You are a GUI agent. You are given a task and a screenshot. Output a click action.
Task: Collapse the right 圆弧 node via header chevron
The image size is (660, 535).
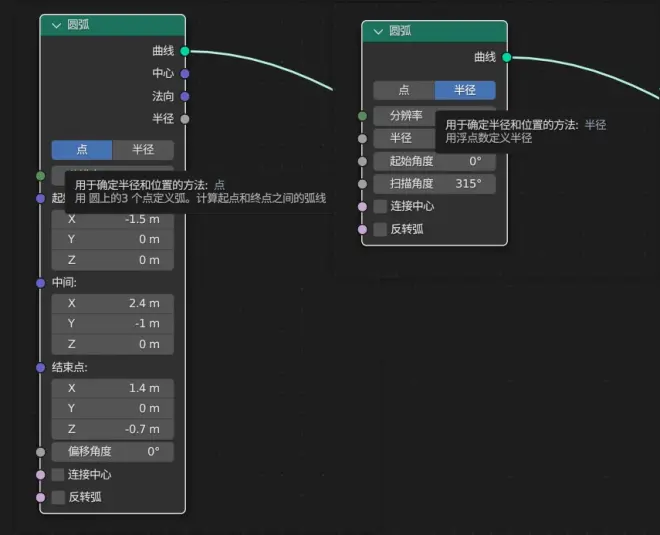[378, 32]
